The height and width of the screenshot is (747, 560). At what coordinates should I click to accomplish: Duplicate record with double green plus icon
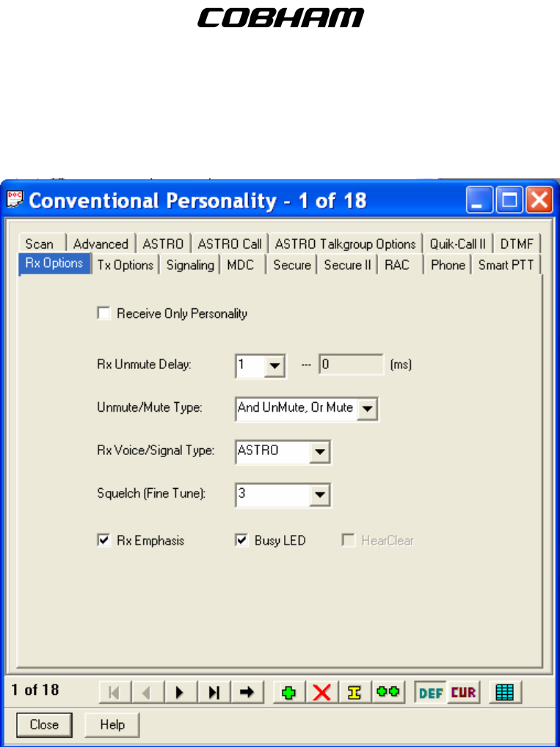tap(388, 692)
